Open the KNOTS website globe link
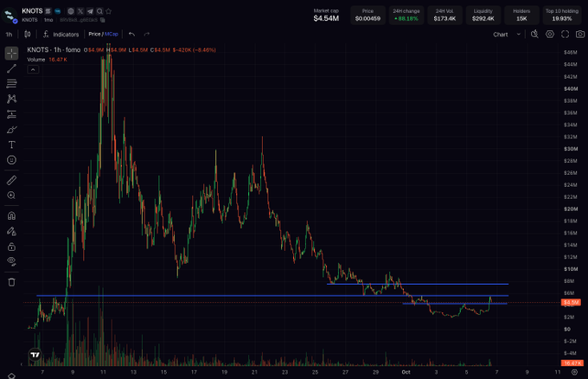 click(71, 11)
